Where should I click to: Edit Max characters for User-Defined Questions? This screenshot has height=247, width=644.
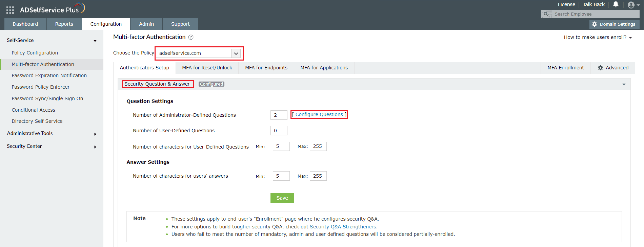pyautogui.click(x=318, y=146)
